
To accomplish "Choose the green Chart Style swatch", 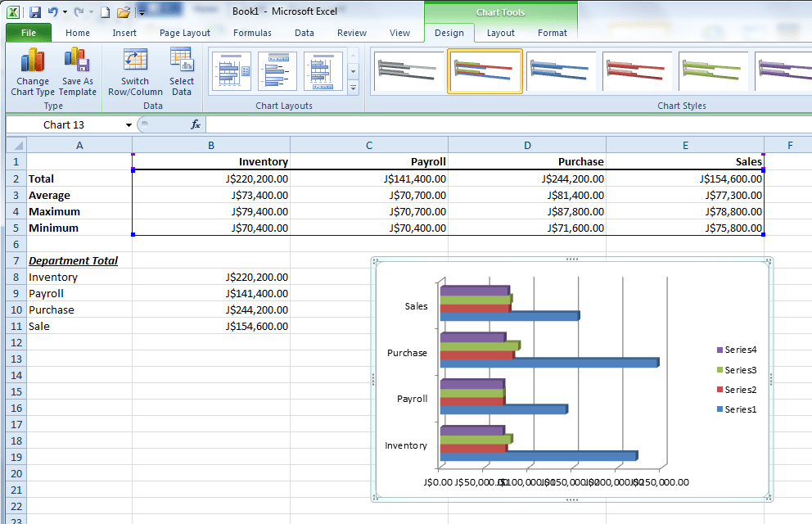I will coord(714,71).
